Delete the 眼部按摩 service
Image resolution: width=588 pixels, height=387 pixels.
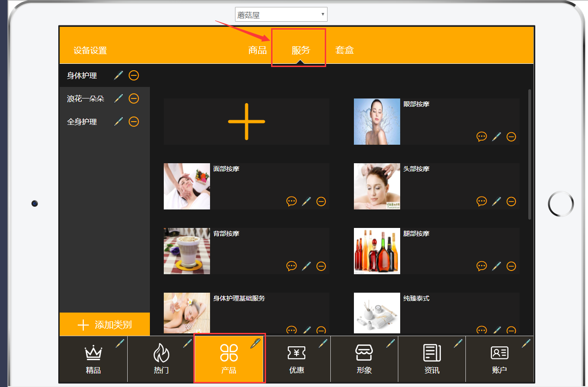click(x=511, y=136)
